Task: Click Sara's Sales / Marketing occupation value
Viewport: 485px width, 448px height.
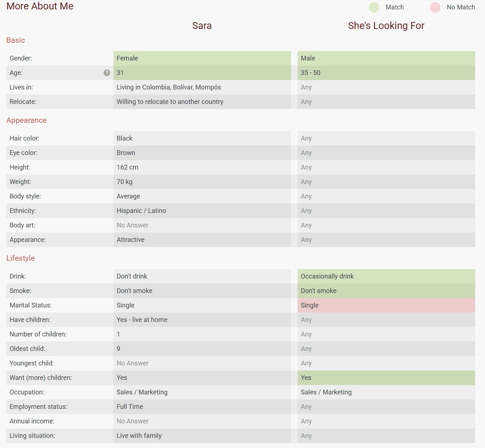Action: [142, 392]
